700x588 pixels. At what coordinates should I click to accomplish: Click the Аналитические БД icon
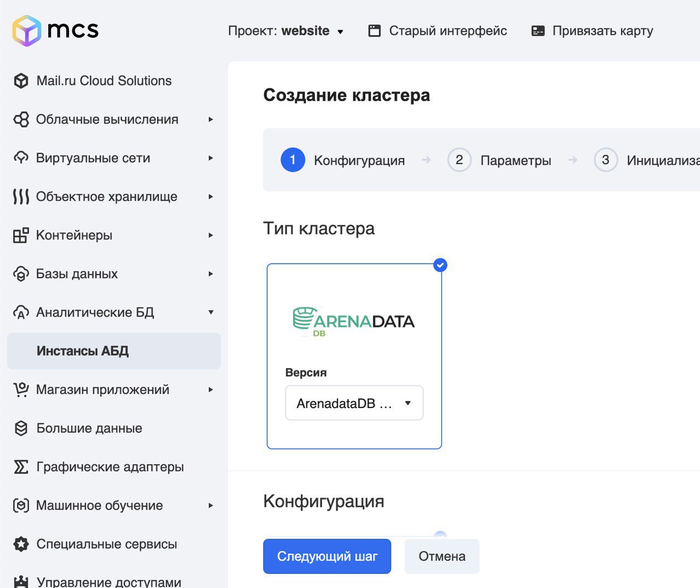tap(21, 312)
